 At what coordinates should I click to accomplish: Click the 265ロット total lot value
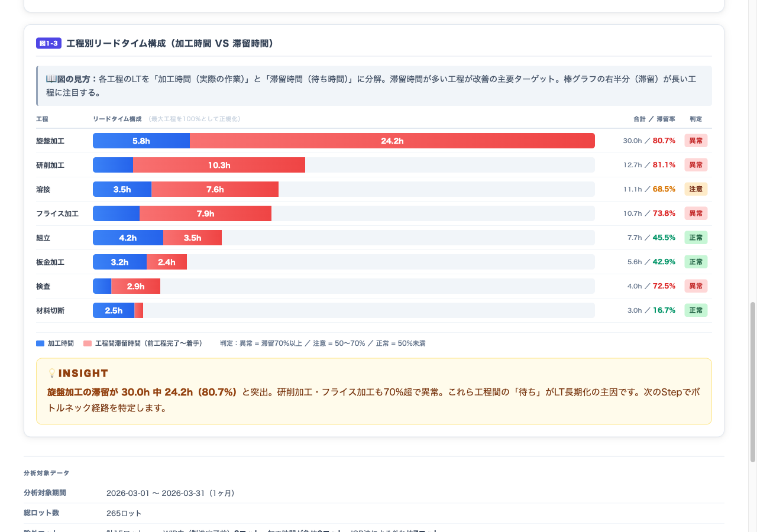tap(124, 513)
